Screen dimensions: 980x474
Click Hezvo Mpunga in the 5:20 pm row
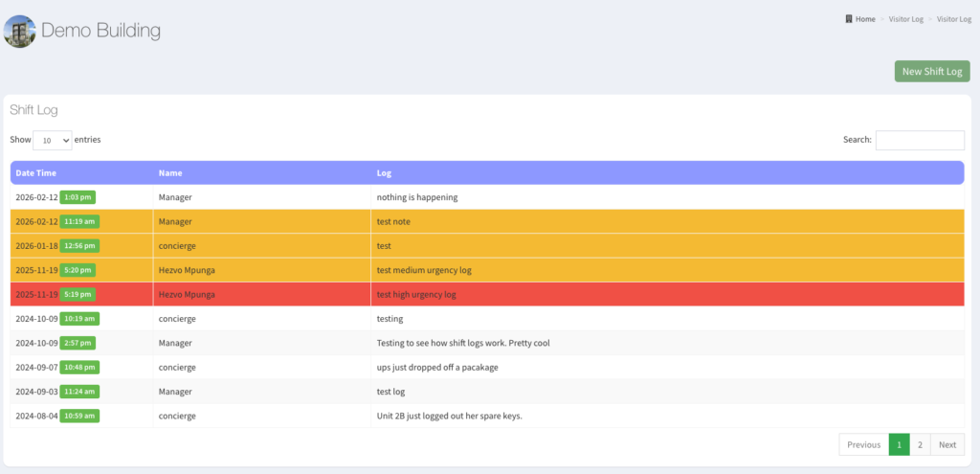click(x=187, y=270)
